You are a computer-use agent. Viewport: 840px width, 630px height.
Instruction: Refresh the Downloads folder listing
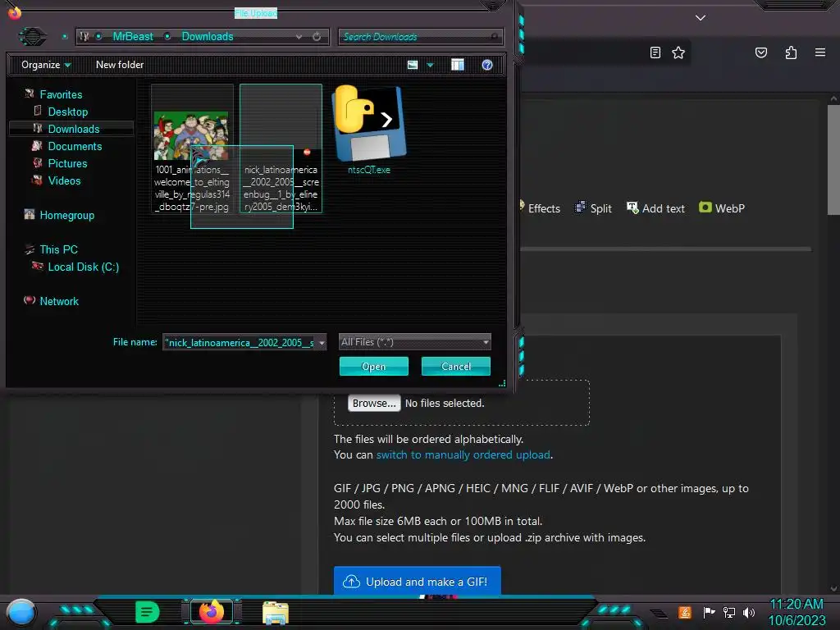coord(317,36)
